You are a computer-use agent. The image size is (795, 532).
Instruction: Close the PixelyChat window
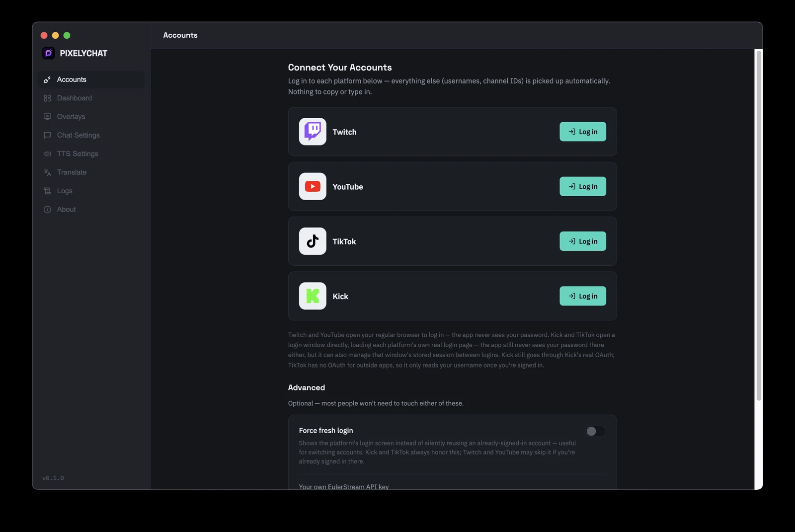44,35
